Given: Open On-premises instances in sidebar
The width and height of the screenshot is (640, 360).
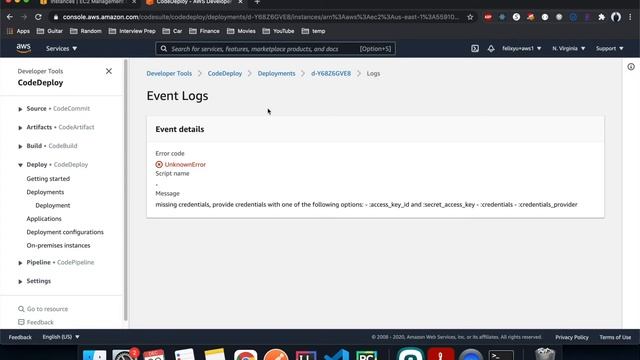Looking at the screenshot, I should [58, 245].
